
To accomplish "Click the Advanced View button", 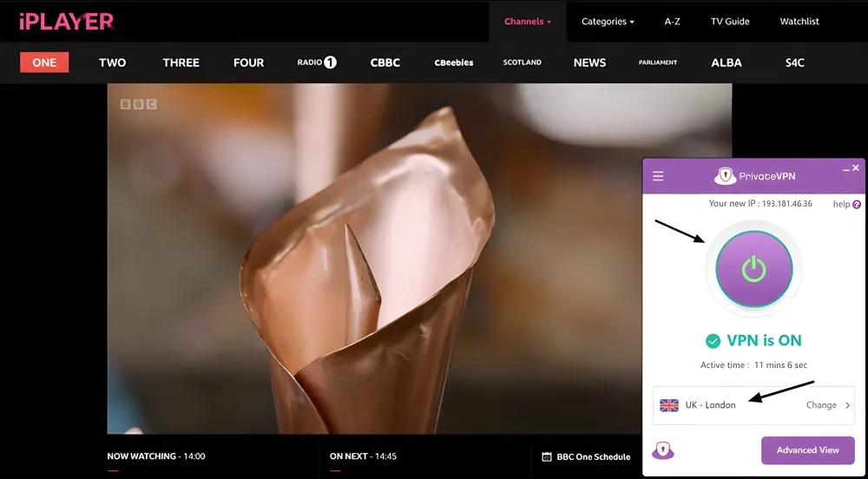I will pos(807,450).
